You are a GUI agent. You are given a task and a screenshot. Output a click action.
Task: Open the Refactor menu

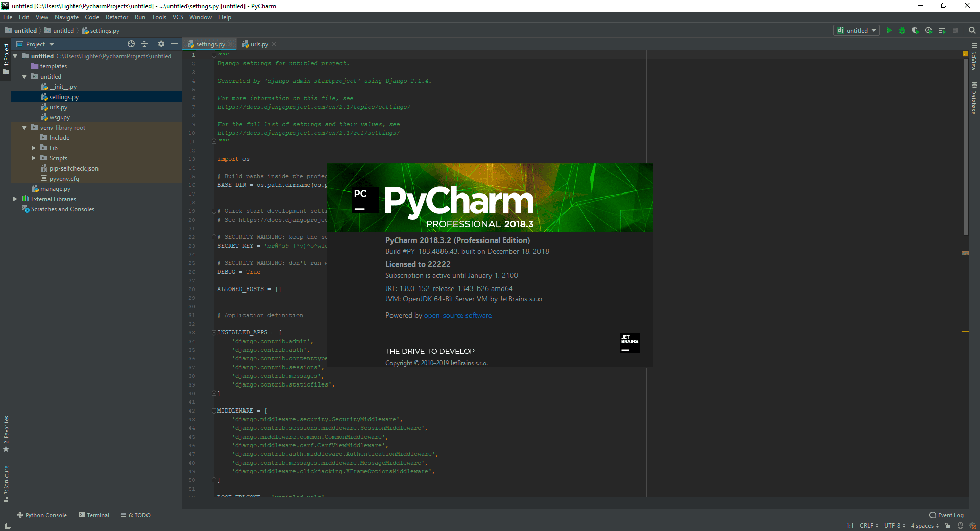tap(117, 17)
